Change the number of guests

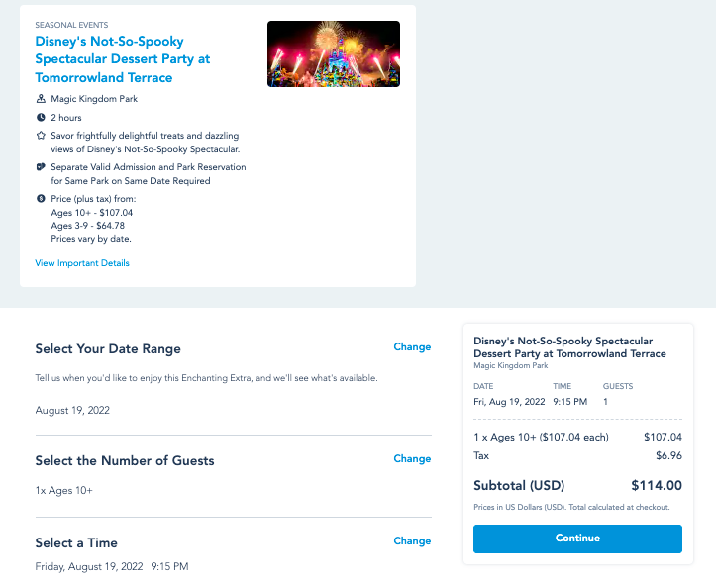point(412,458)
